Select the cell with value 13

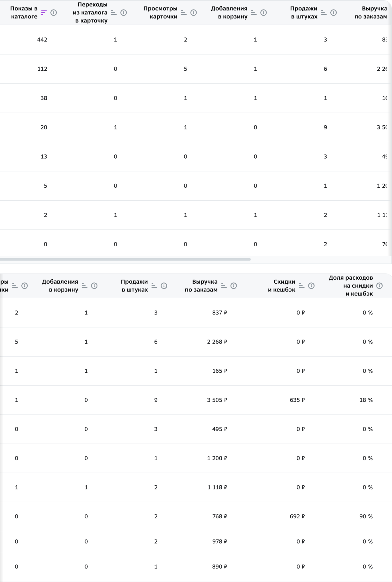pos(44,157)
